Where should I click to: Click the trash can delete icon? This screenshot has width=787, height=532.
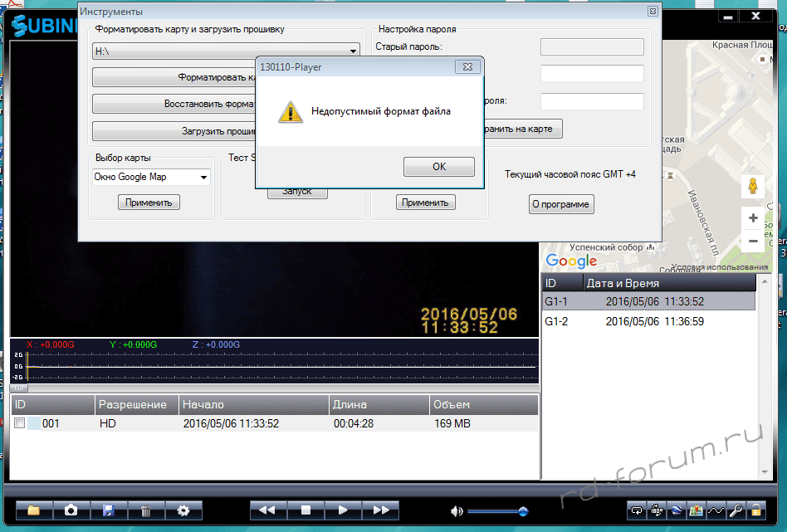point(146,510)
